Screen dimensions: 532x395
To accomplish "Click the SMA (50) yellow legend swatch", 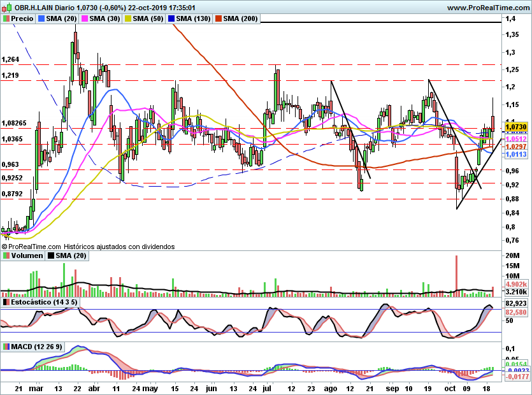I will point(128,18).
